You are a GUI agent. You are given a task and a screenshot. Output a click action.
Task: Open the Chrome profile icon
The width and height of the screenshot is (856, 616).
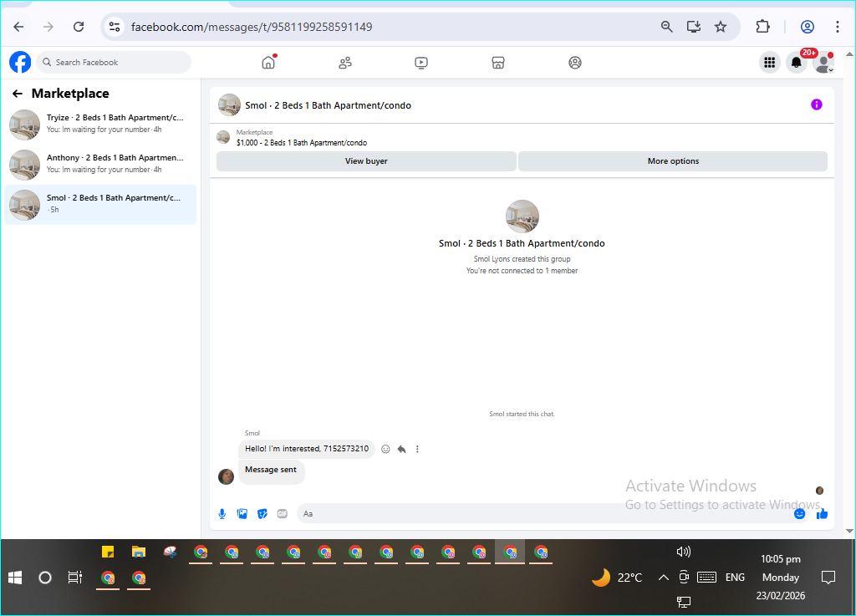808,27
